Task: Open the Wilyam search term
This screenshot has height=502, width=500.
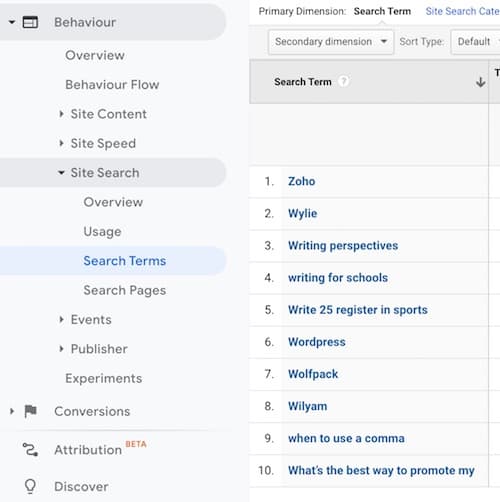Action: point(308,406)
